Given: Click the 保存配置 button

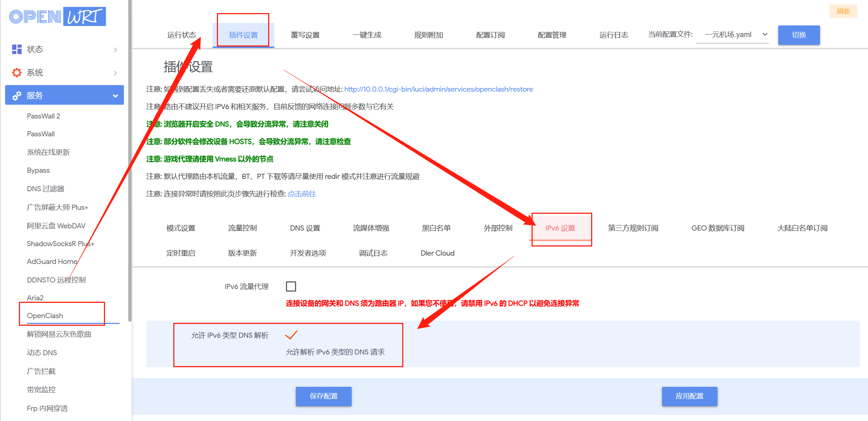Looking at the screenshot, I should point(323,396).
